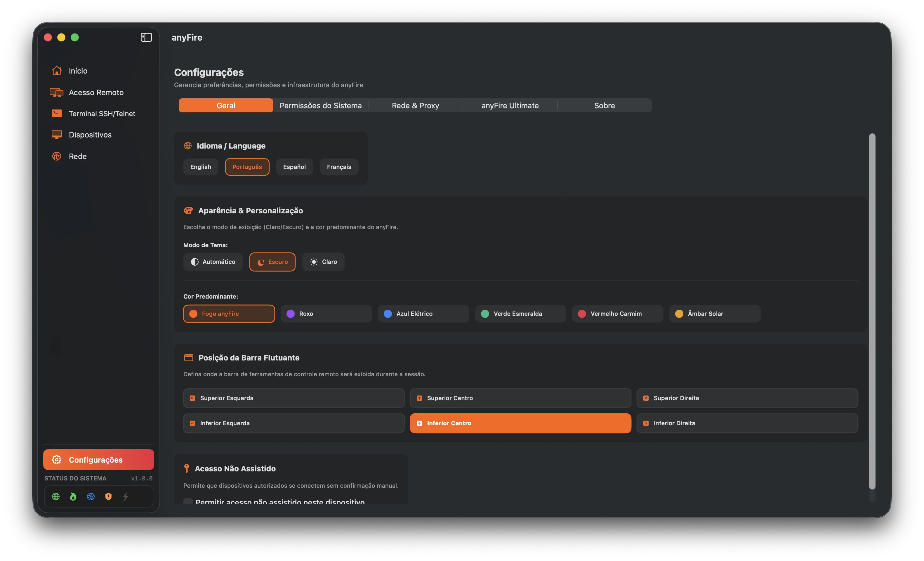Screen dimensions: 924x561
Task: Open Rede section in sidebar
Action: [x=99, y=156]
